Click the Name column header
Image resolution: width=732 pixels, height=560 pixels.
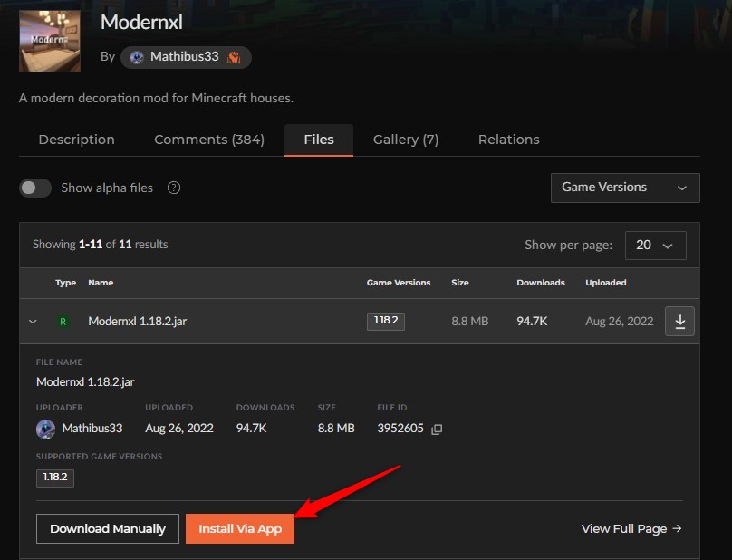pos(101,283)
